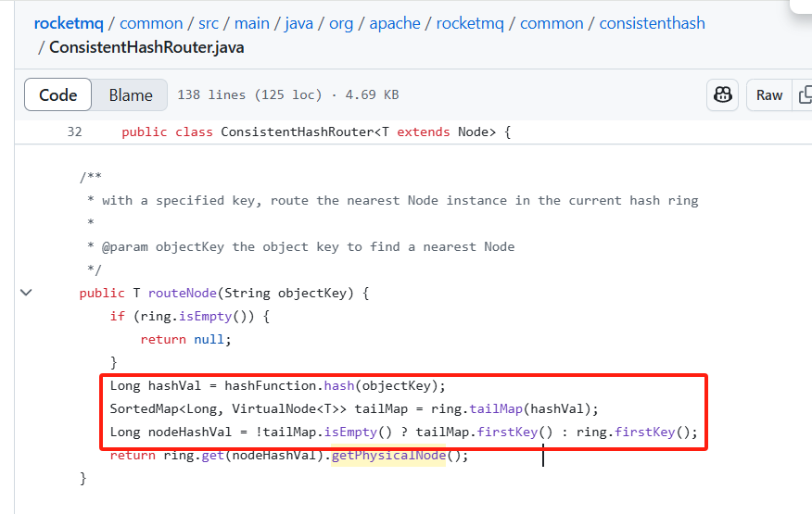
Task: Open the common package folder before consistenthash
Action: tap(552, 23)
